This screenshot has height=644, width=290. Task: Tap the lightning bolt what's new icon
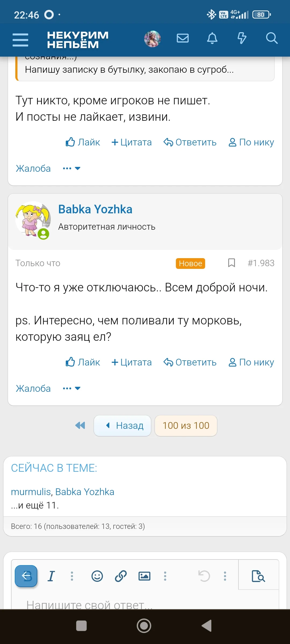click(242, 38)
